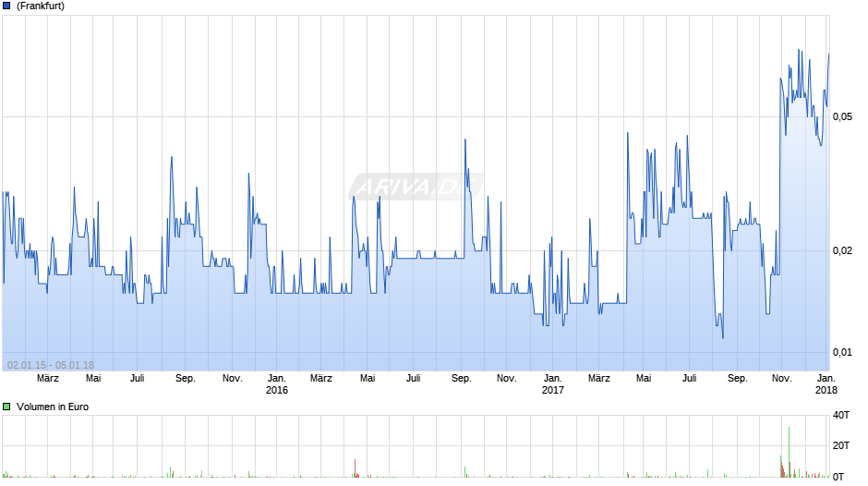The height and width of the screenshot is (486, 868).
Task: Click the 20T volume axis label
Action: pyautogui.click(x=841, y=445)
